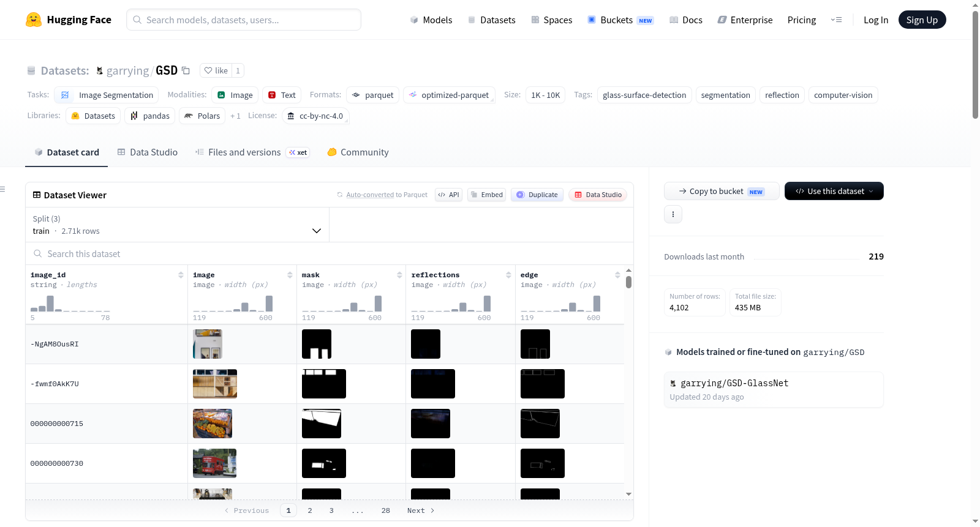Click the Datasets library tag

pos(93,116)
